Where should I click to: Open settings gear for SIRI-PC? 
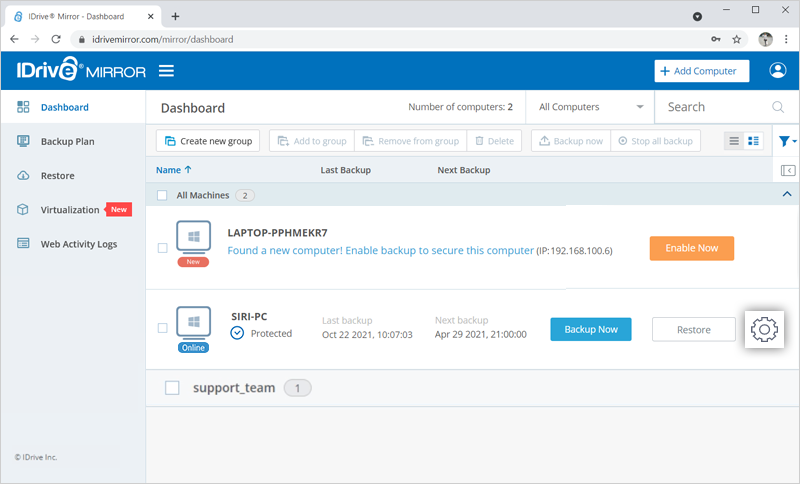coord(764,329)
